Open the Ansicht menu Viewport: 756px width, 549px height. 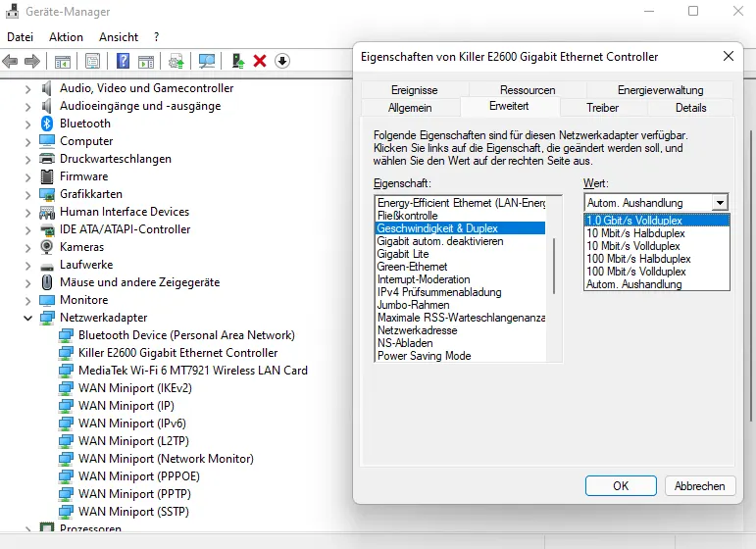[119, 37]
